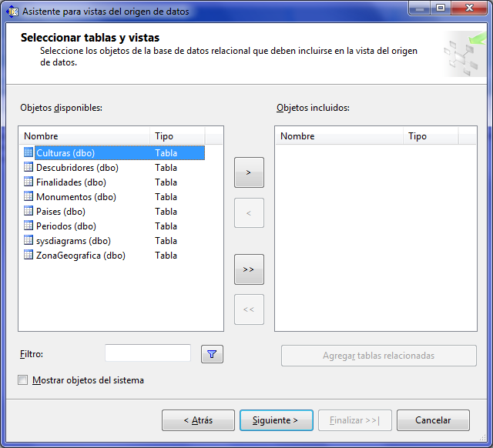Viewport: 493px width, 448px height.
Task: Select the Culturas (dbo) row
Action: click(114, 152)
